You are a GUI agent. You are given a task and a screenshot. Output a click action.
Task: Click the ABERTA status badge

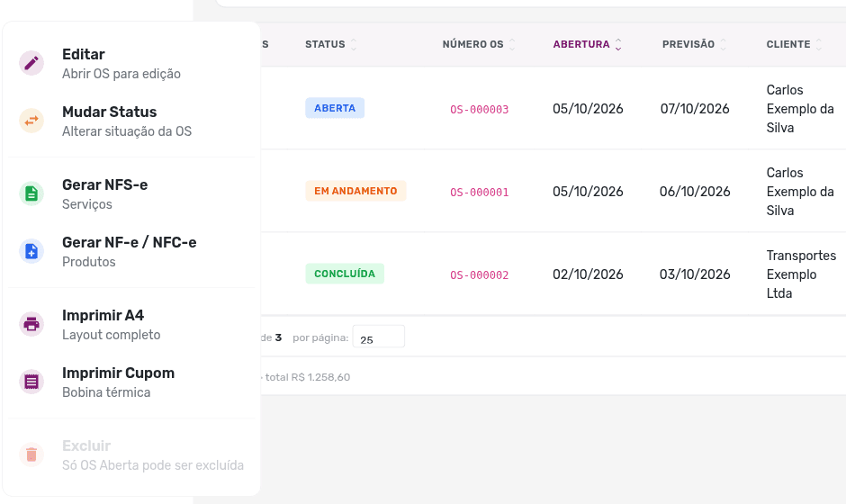[x=335, y=108]
